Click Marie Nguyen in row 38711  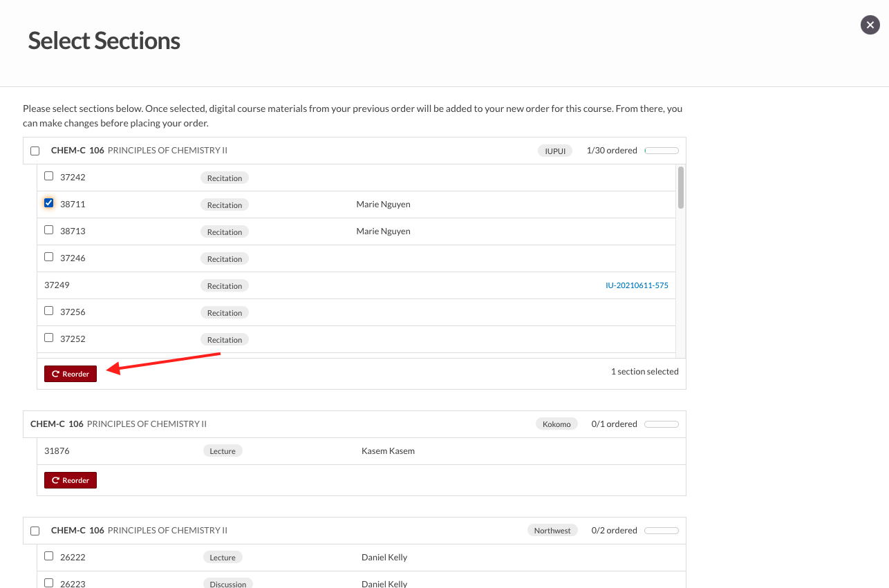(383, 204)
